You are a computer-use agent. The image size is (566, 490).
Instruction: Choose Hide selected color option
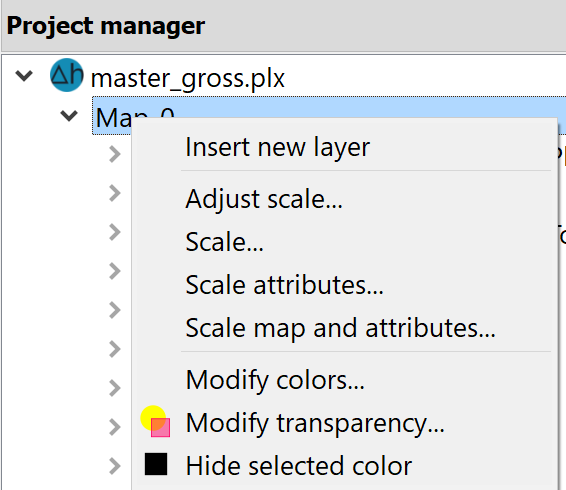(x=299, y=466)
